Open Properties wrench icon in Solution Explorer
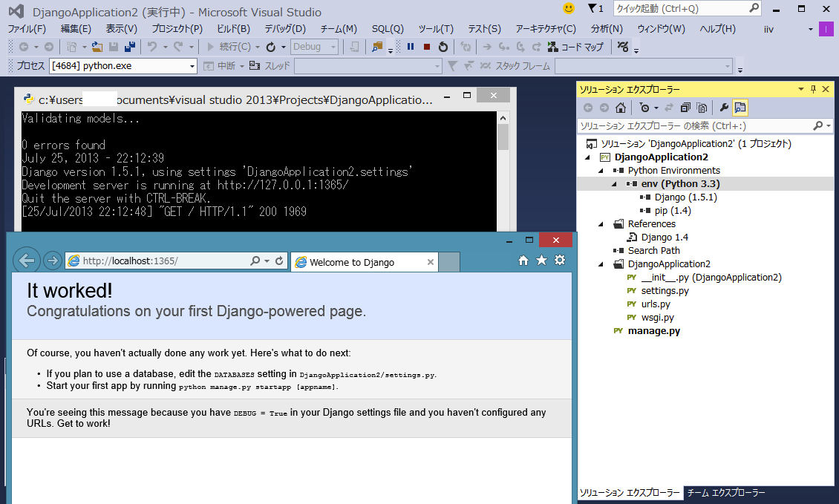 tap(724, 108)
